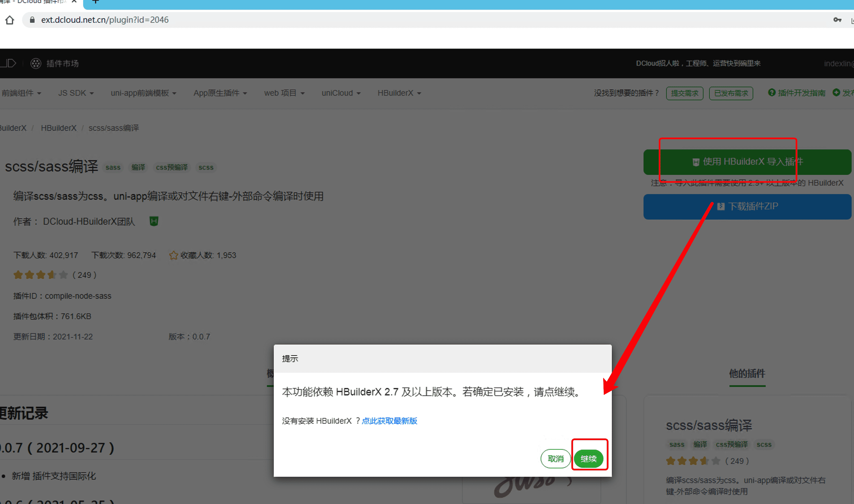Expand the uniCloud dropdown menu

[341, 93]
